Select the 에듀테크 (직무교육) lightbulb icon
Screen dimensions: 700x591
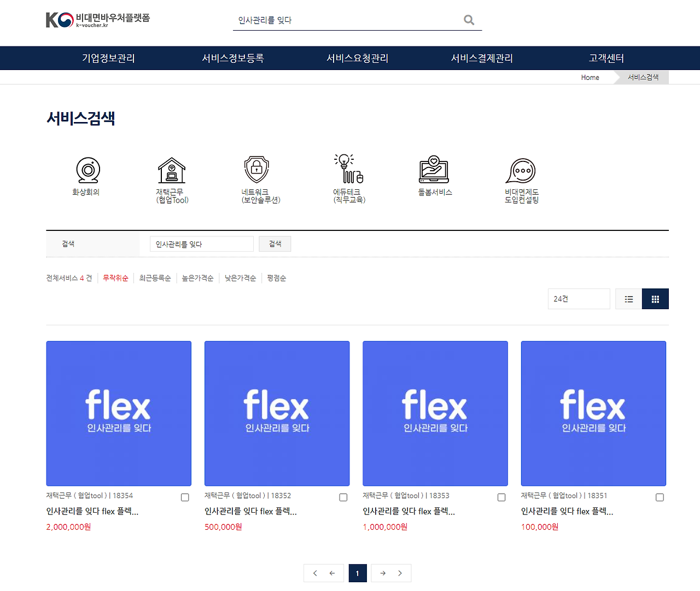(349, 169)
